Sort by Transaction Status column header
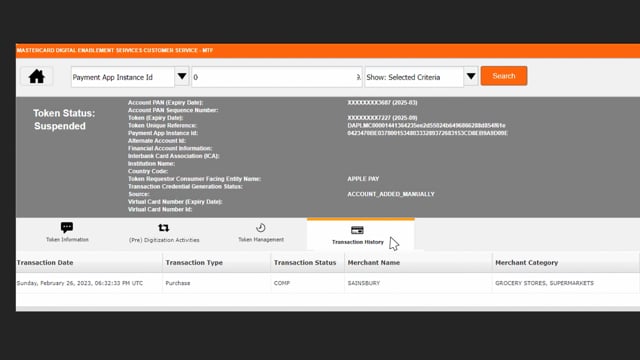Viewport: 640px width, 360px height. point(308,262)
